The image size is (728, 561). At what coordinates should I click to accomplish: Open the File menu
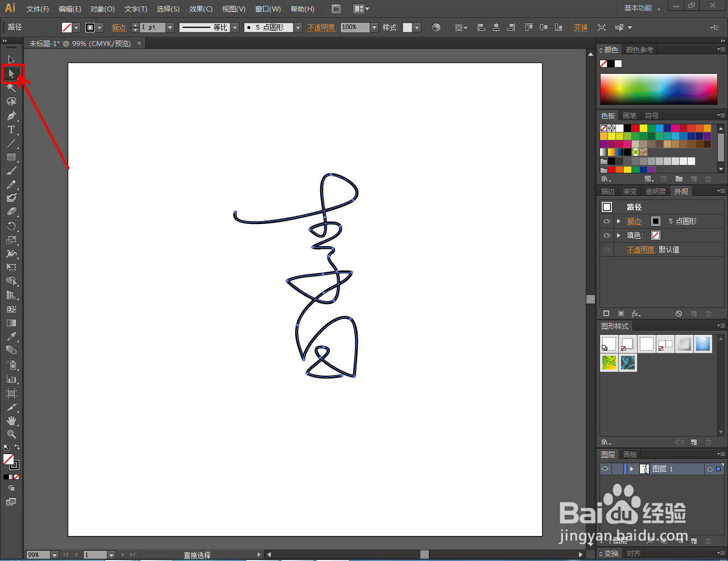(38, 9)
